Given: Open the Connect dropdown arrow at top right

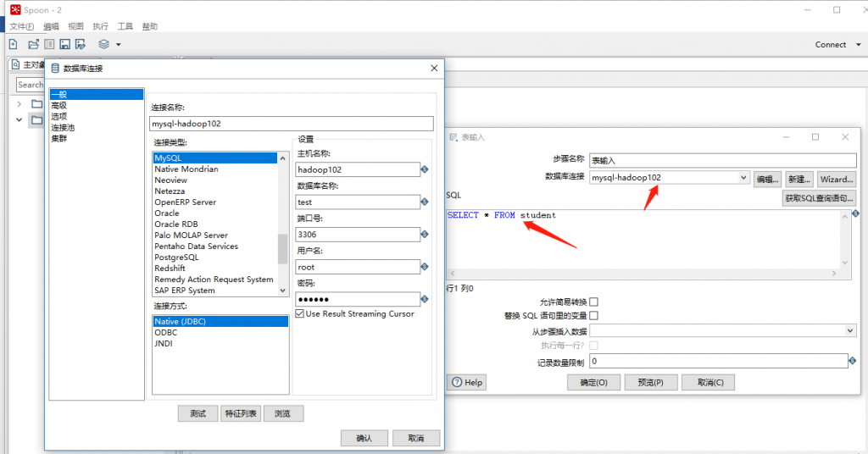Looking at the screenshot, I should point(859,45).
